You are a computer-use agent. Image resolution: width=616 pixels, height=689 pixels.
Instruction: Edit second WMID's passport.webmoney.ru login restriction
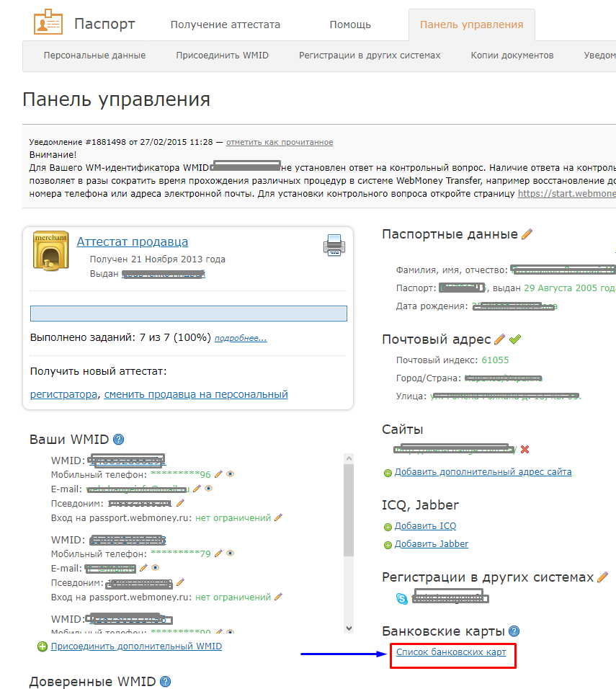pyautogui.click(x=278, y=597)
